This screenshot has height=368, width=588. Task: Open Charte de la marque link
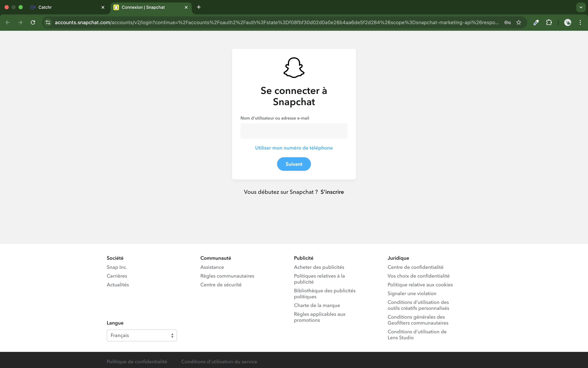(x=317, y=305)
